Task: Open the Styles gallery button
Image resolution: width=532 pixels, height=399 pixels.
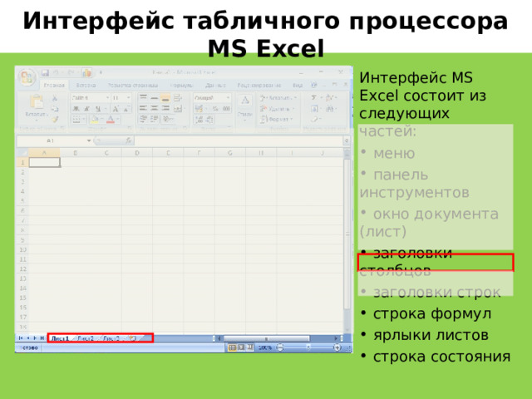Action: (x=245, y=107)
